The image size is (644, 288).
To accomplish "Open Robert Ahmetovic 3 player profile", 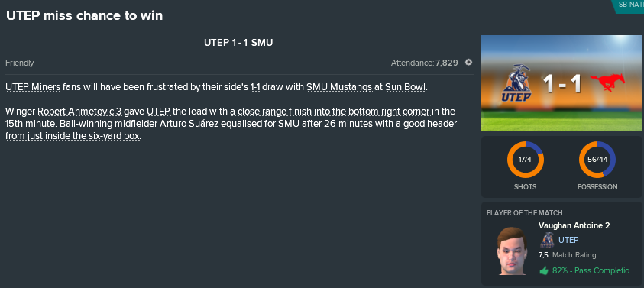I will point(79,112).
